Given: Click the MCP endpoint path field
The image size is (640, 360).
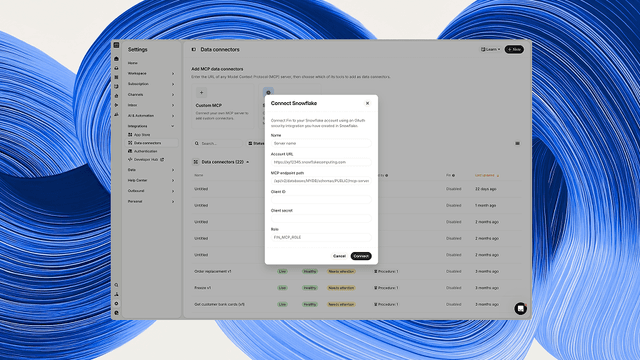Looking at the screenshot, I should pyautogui.click(x=321, y=180).
